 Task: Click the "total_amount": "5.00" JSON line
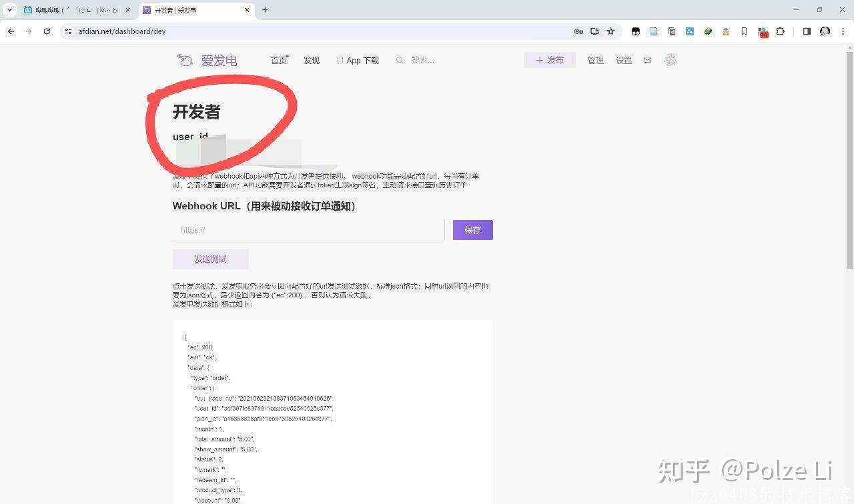(x=224, y=439)
